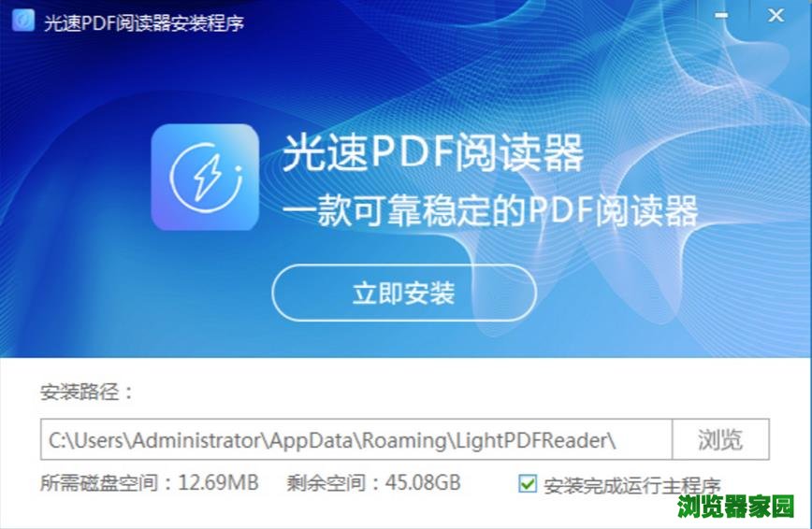Viewport: 812px width, 529px height.
Task: Open folder picker via 浏览 button
Action: click(x=720, y=439)
